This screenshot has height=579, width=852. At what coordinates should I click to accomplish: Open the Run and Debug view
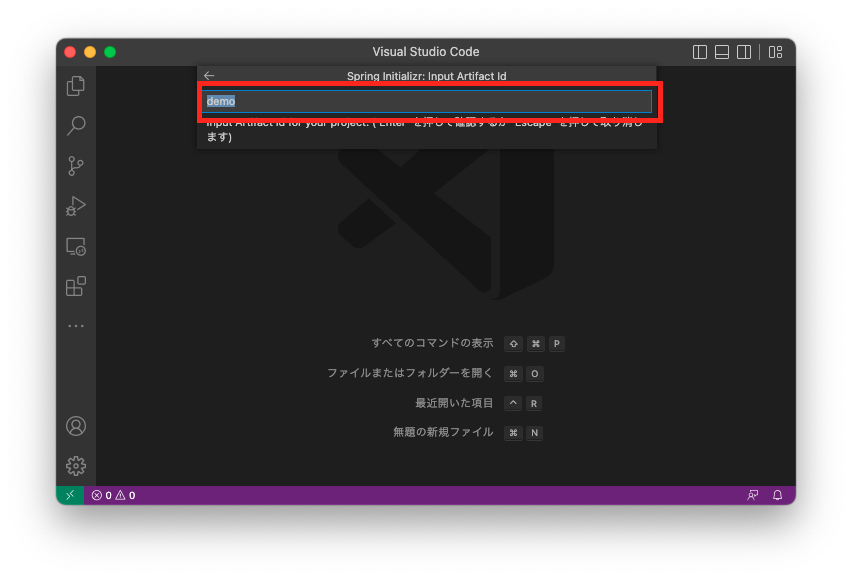[76, 206]
